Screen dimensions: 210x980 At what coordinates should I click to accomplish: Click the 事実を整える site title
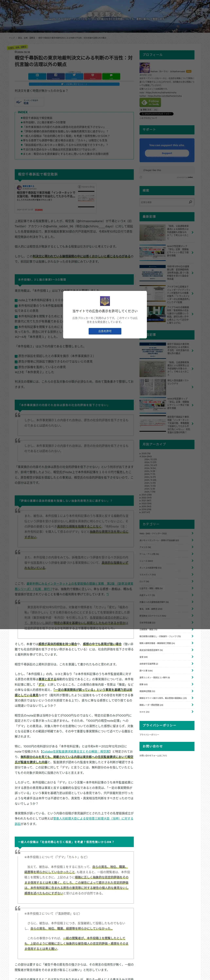tap(105, 15)
